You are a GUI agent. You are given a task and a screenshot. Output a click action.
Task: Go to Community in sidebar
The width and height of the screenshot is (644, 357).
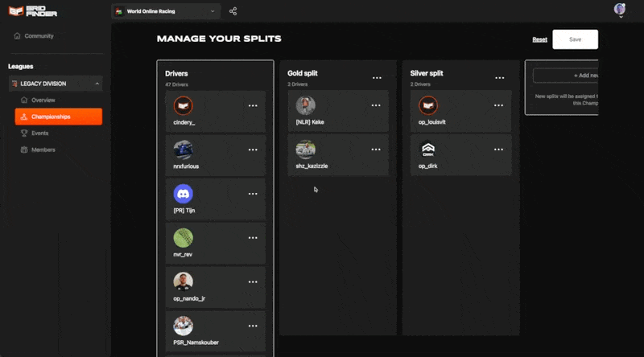tap(39, 36)
